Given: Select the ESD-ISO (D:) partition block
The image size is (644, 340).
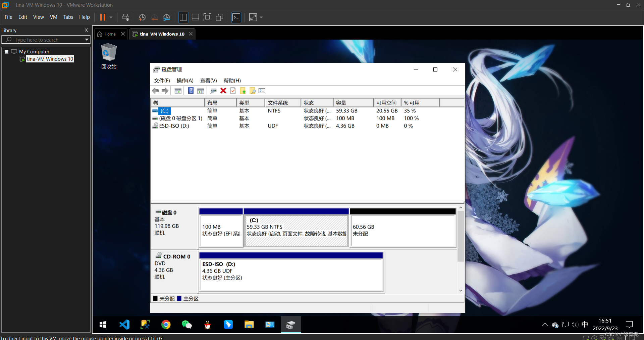Looking at the screenshot, I should 291,272.
